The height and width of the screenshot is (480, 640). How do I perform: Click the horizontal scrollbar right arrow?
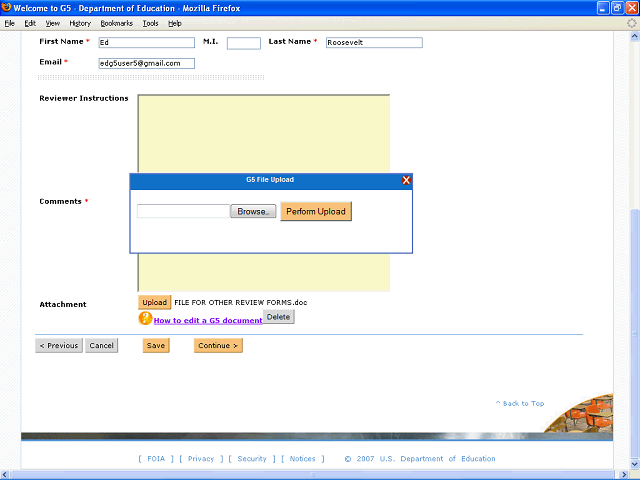(x=624, y=475)
